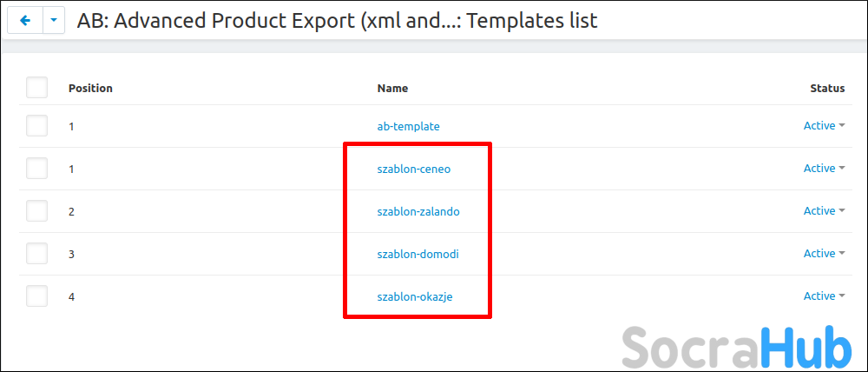The width and height of the screenshot is (868, 372).
Task: Select the szablon-okazje template link
Action: [415, 296]
